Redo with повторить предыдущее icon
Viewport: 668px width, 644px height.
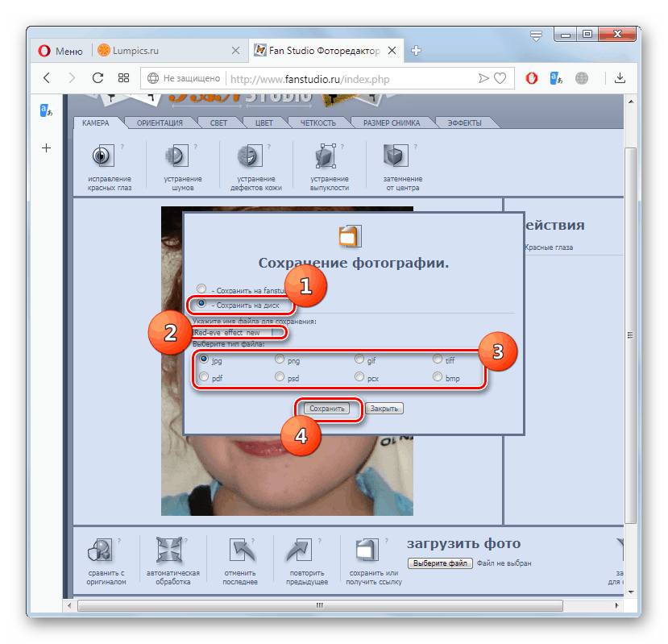(x=300, y=550)
